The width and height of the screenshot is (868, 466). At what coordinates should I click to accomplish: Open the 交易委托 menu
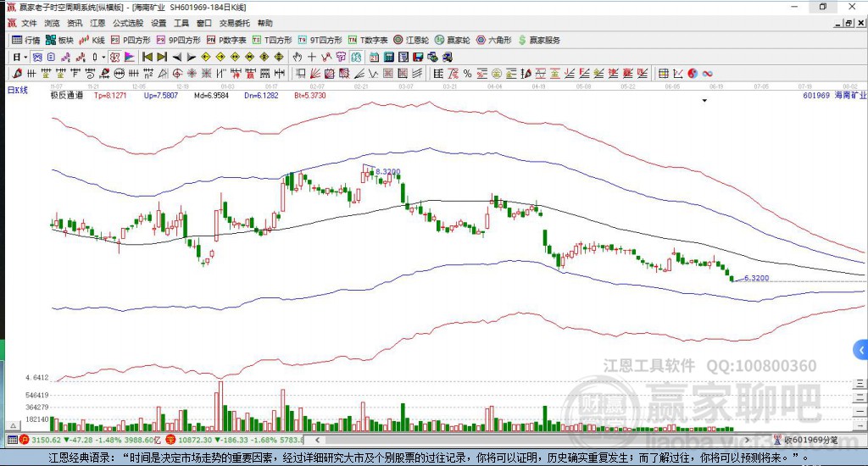tap(234, 23)
